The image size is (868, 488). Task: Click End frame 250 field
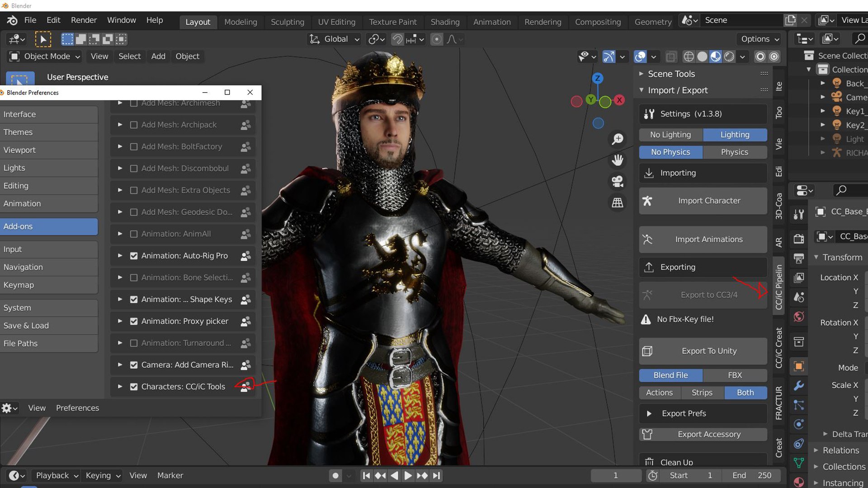[x=752, y=475]
